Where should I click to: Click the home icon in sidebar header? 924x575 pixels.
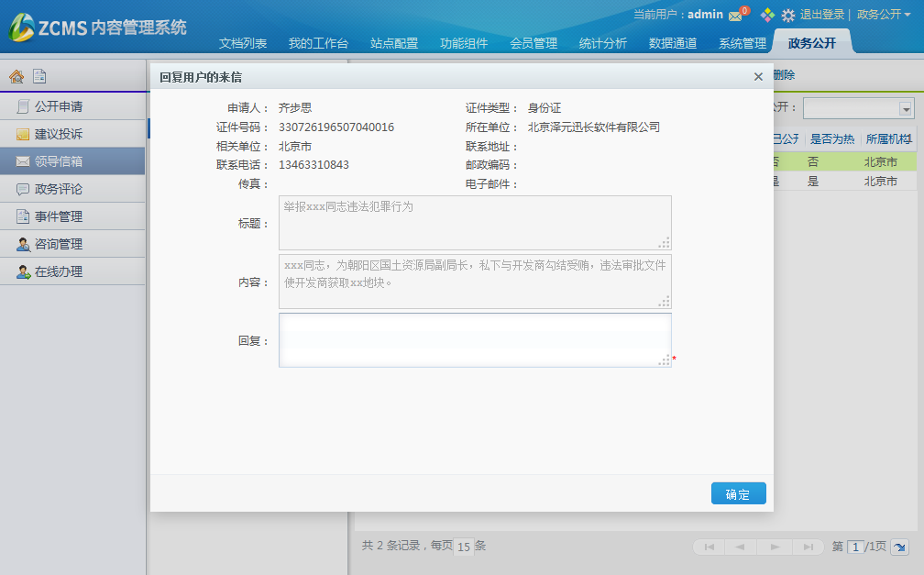coord(16,77)
